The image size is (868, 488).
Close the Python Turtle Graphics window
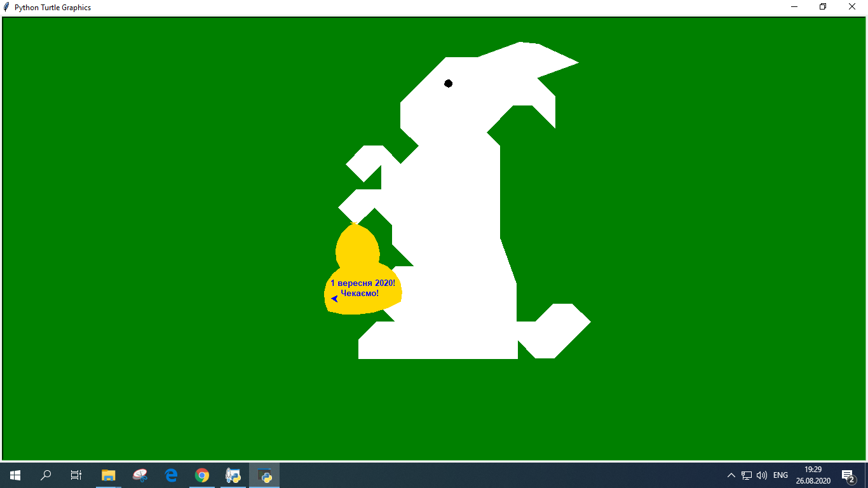click(852, 7)
